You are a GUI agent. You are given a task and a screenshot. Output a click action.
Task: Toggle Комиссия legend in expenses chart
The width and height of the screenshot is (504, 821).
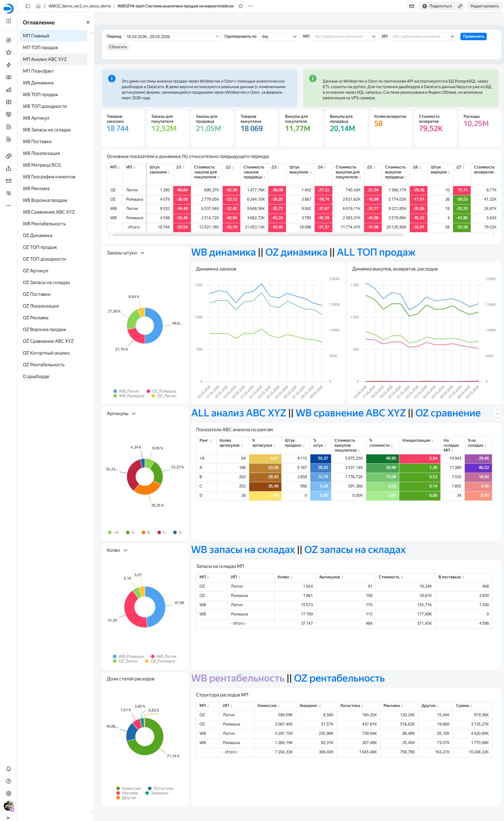click(x=128, y=788)
